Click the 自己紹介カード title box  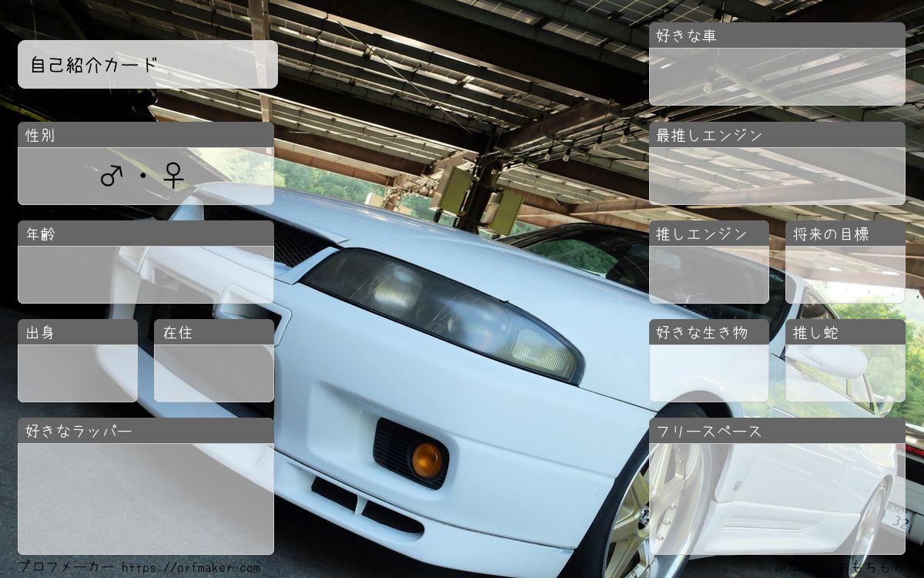148,64
